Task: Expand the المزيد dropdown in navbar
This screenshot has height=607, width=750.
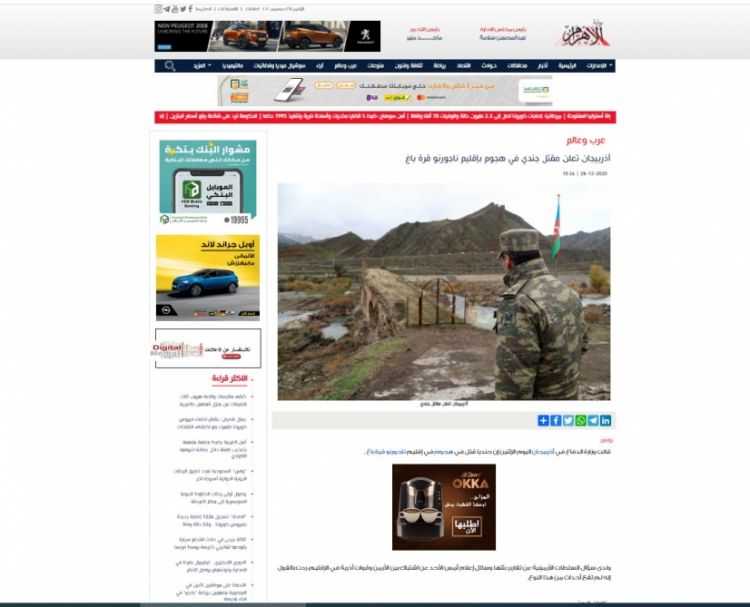Action: pos(200,66)
